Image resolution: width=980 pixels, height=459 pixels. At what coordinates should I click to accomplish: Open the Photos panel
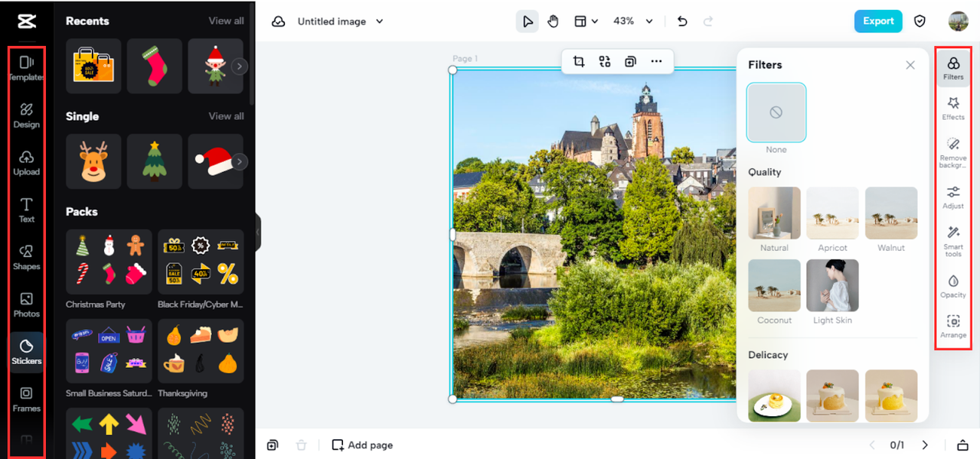26,305
